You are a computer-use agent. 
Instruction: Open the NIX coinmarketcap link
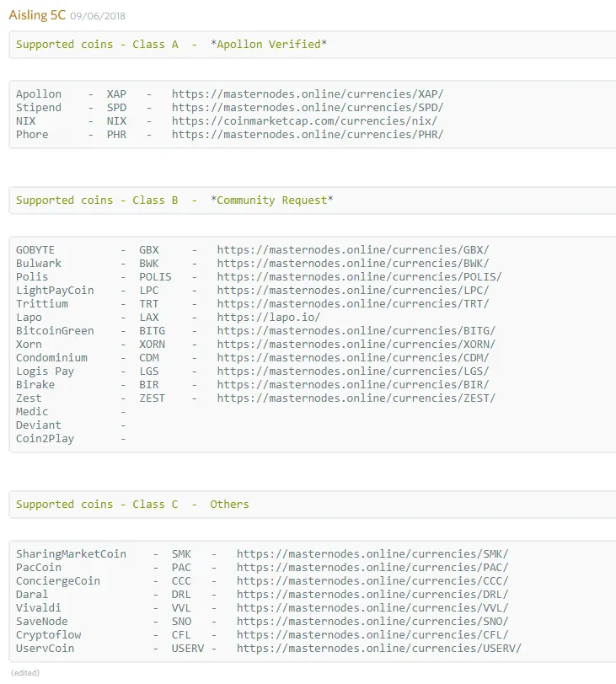pos(304,120)
